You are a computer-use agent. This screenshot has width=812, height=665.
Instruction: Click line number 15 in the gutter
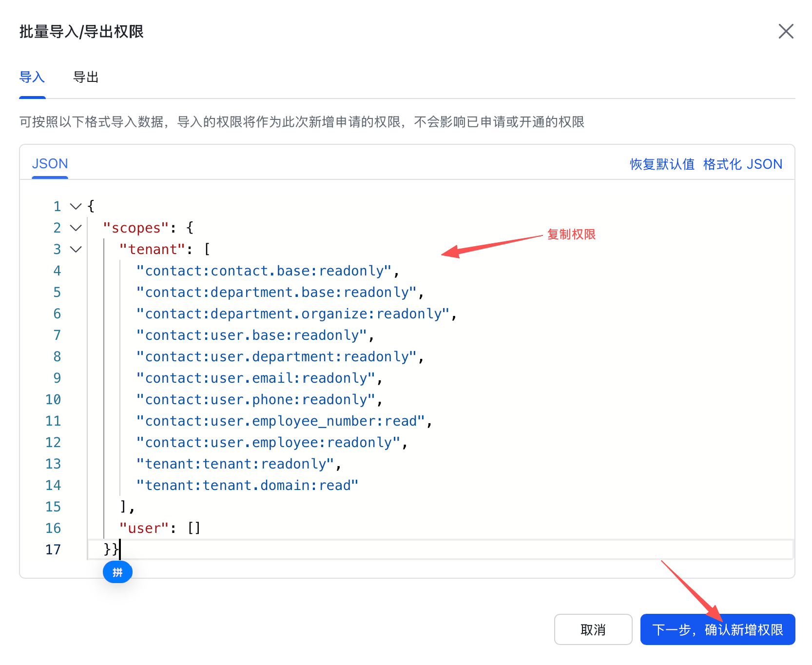[53, 507]
